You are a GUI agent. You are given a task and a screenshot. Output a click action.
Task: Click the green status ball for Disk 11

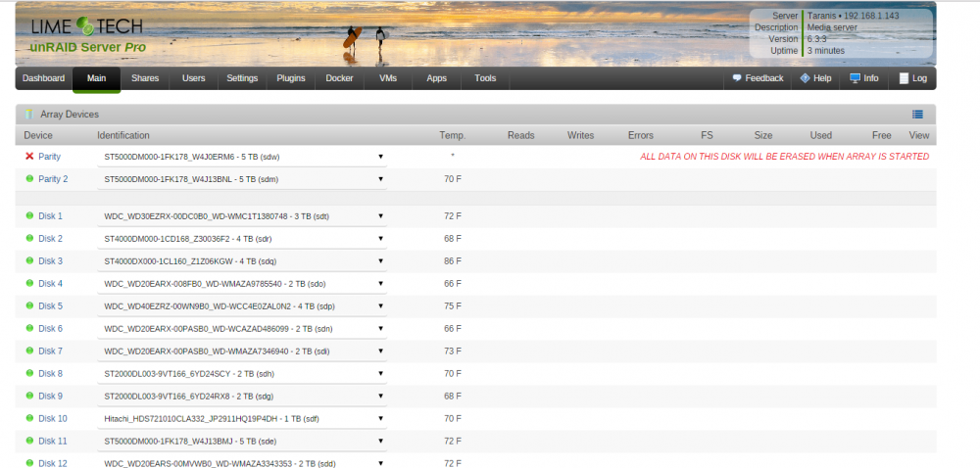point(29,441)
